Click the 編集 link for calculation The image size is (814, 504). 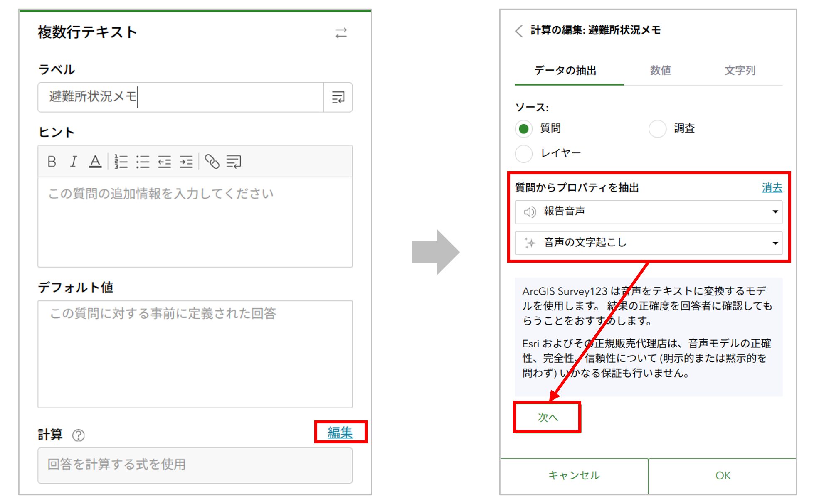340,433
